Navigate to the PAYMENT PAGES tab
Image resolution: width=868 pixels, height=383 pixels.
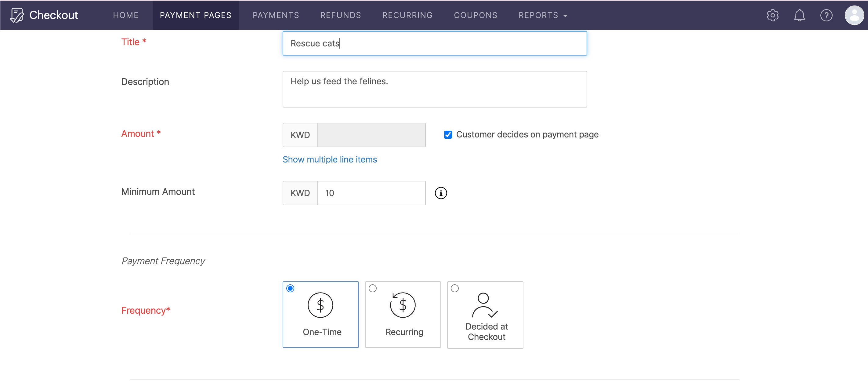click(195, 15)
